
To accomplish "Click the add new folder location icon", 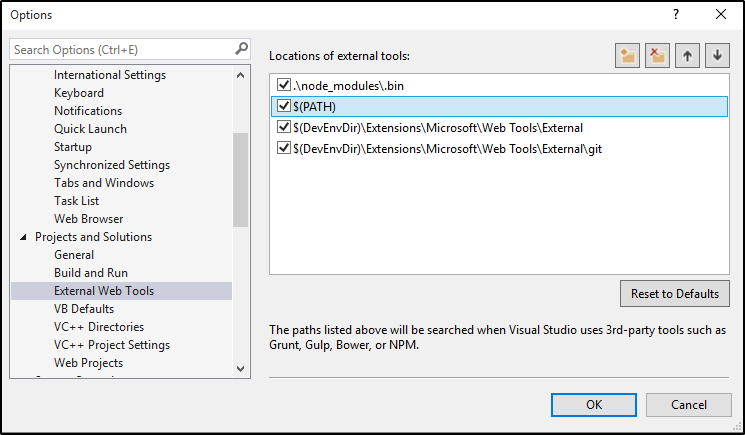I will pos(627,56).
